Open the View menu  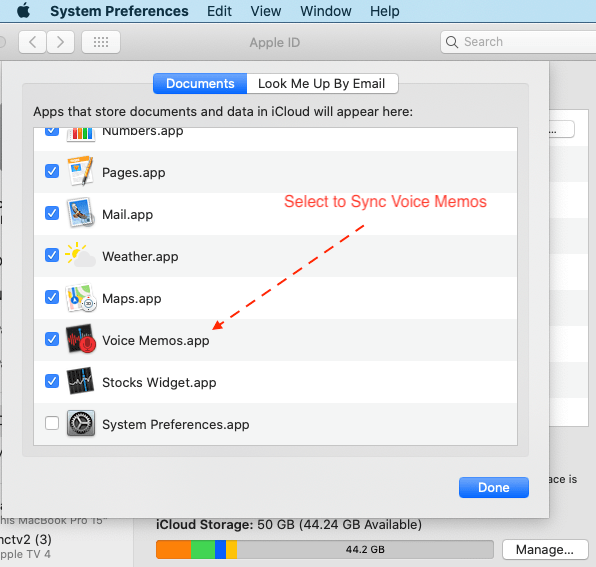(x=265, y=11)
